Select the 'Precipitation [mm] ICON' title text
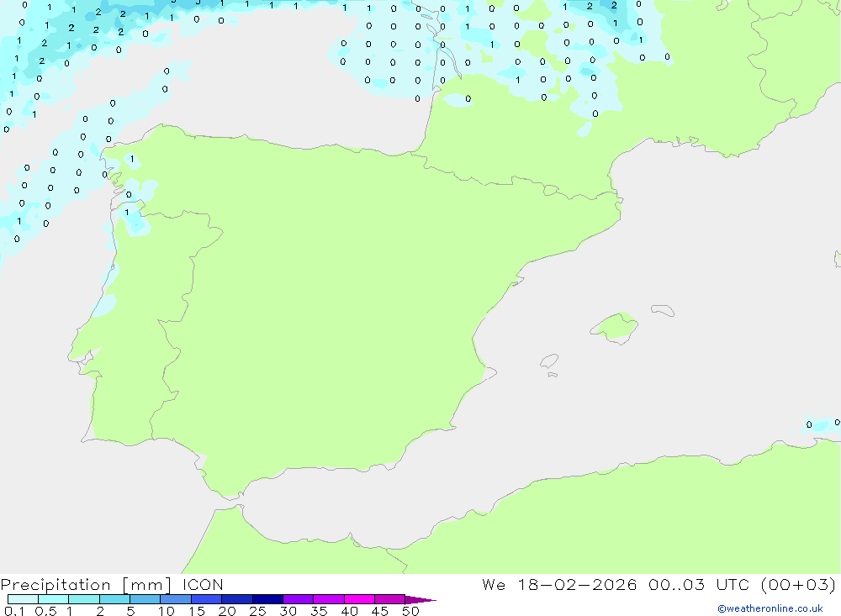841x616 pixels. pos(112,585)
